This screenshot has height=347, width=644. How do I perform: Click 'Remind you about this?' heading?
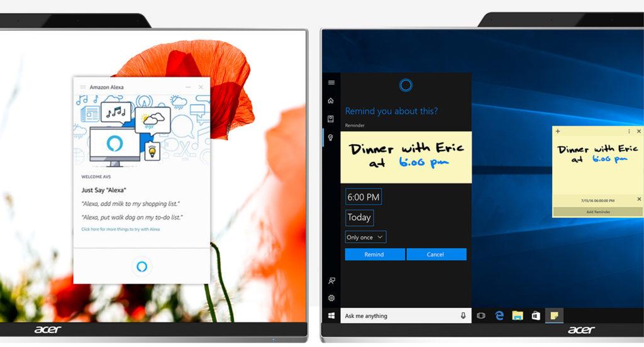click(x=391, y=111)
